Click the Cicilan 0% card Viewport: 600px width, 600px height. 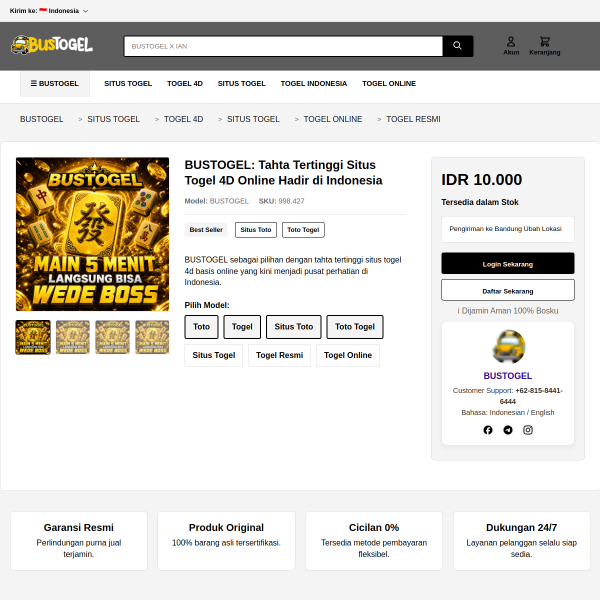[374, 541]
